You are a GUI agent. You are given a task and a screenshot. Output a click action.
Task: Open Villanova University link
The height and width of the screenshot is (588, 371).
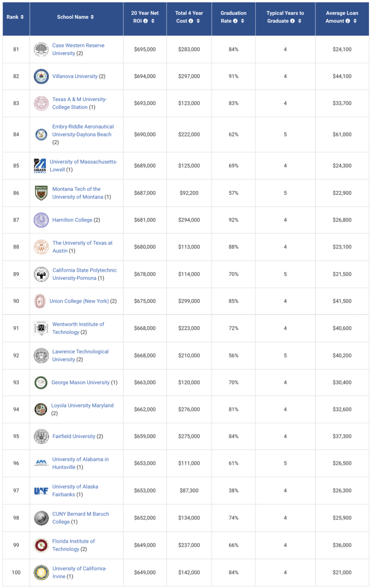75,76
